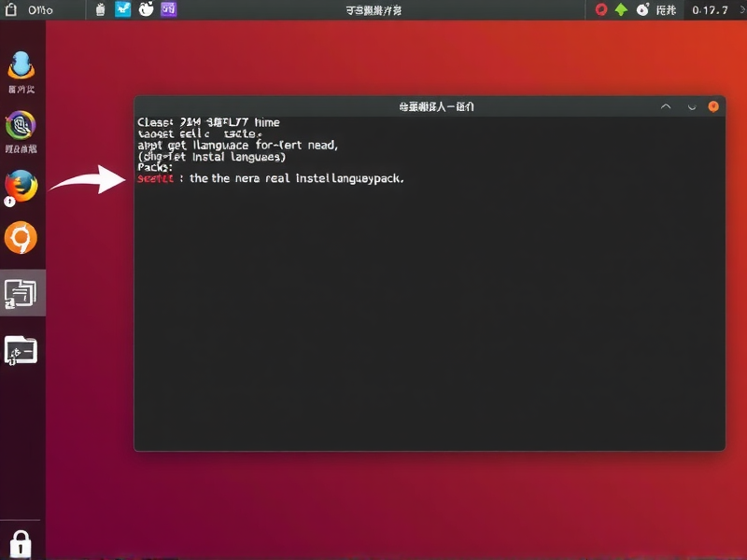Open the settings gear in the top bar
The height and width of the screenshot is (560, 747).
[x=641, y=10]
